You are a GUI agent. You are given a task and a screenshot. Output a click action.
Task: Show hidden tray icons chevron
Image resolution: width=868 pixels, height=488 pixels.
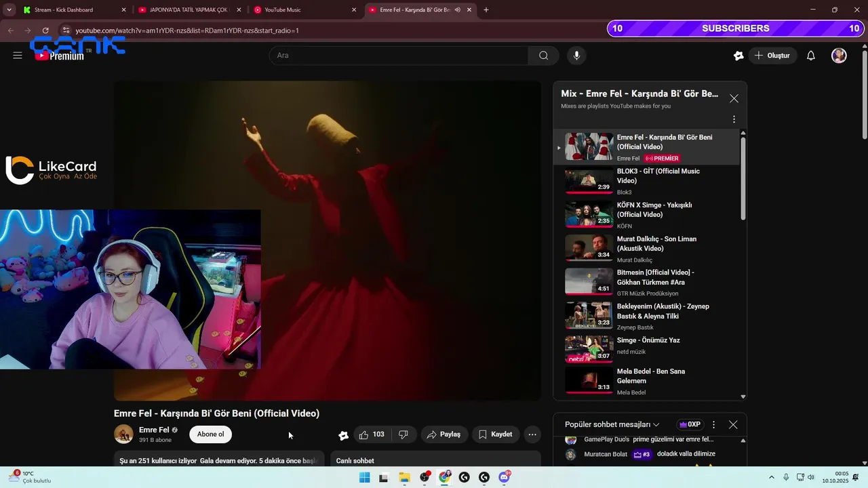coord(772,477)
